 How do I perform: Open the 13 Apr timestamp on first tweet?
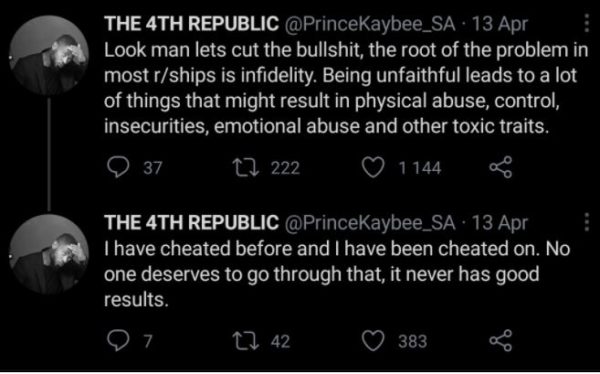500,24
